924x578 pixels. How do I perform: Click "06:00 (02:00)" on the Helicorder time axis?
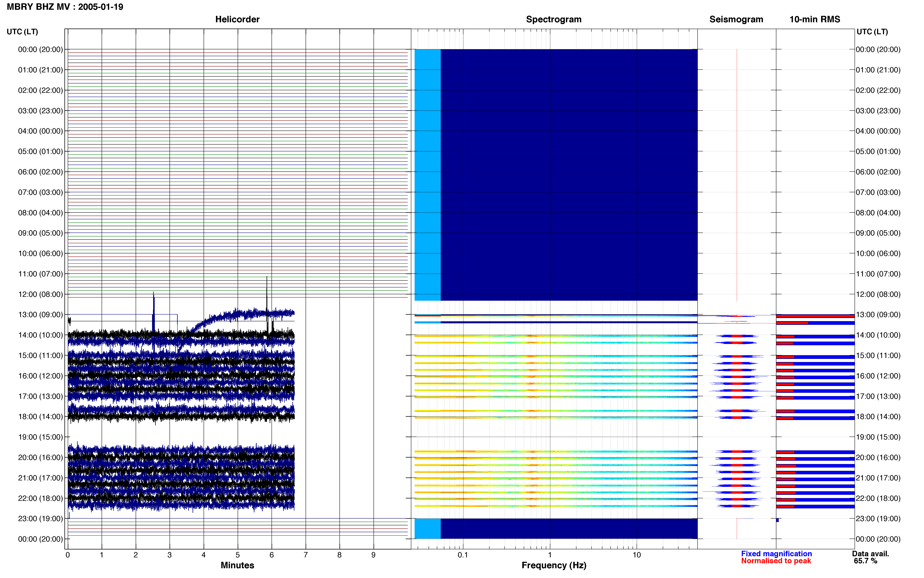point(41,172)
